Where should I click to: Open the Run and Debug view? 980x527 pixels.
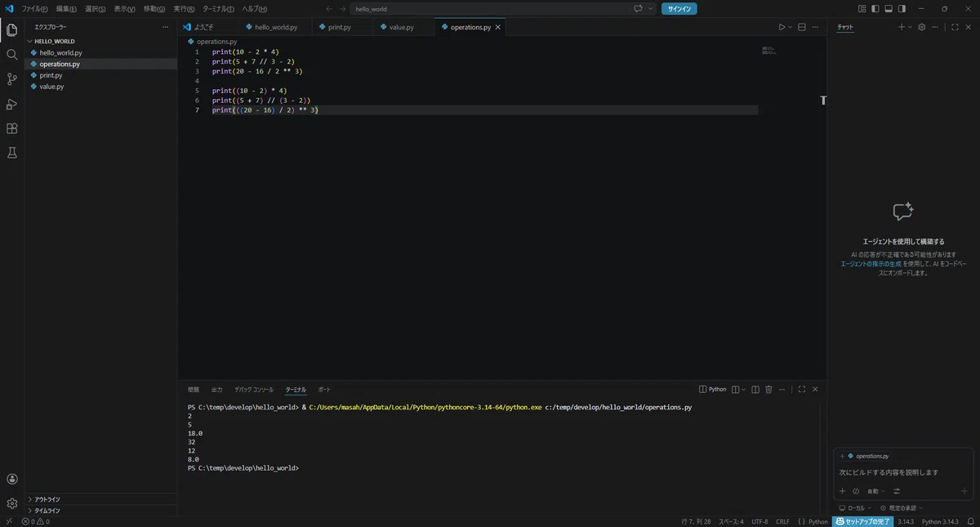pos(11,104)
